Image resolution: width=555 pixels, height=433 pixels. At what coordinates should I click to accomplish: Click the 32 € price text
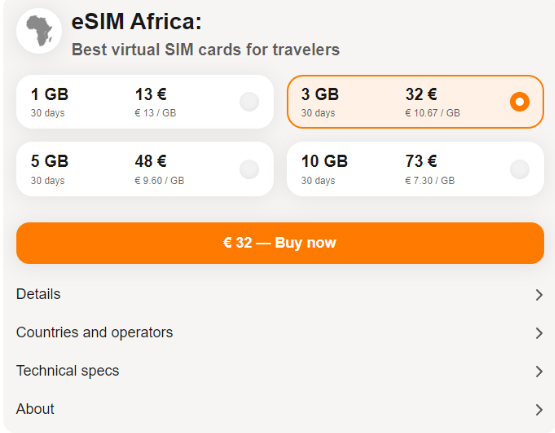(x=421, y=95)
